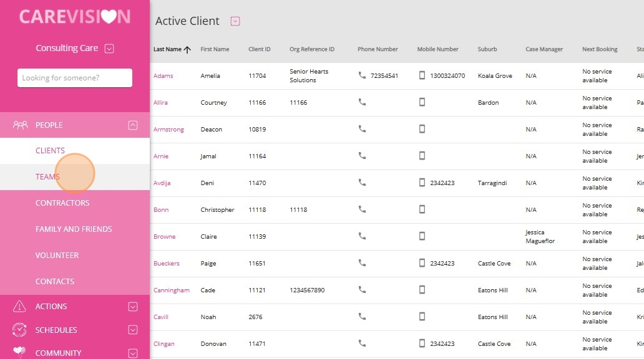Sort by Last Name arrow
This screenshot has width=644, height=359.
pyautogui.click(x=187, y=50)
